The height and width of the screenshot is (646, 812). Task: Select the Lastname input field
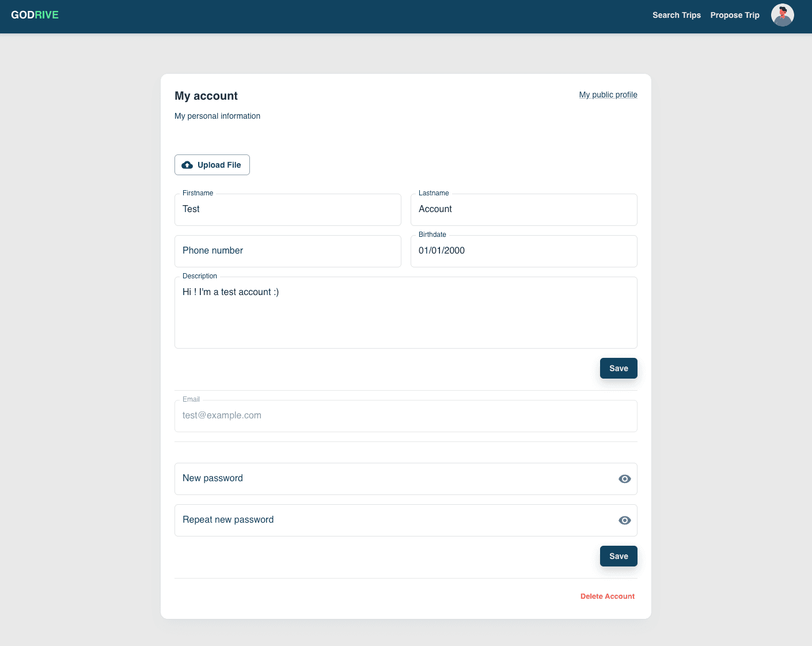[x=523, y=210]
